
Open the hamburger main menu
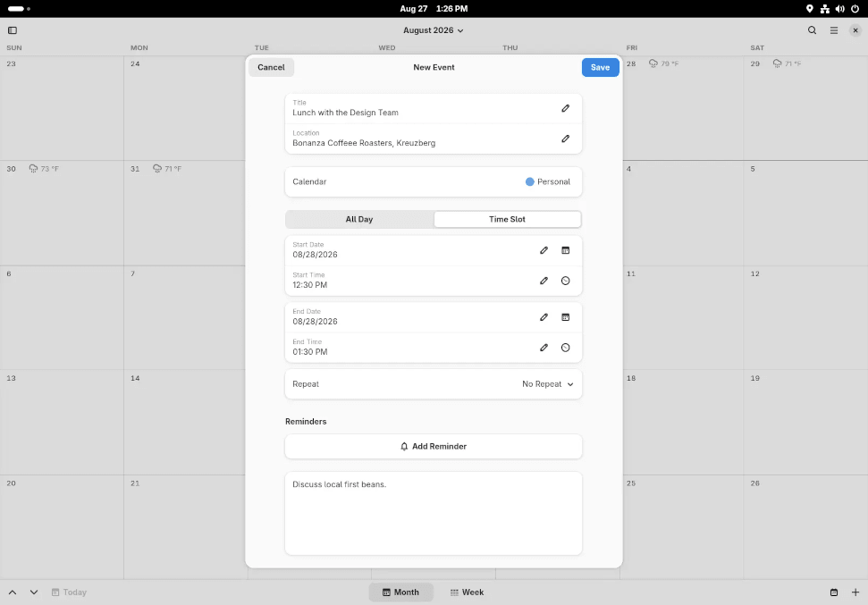coord(834,30)
